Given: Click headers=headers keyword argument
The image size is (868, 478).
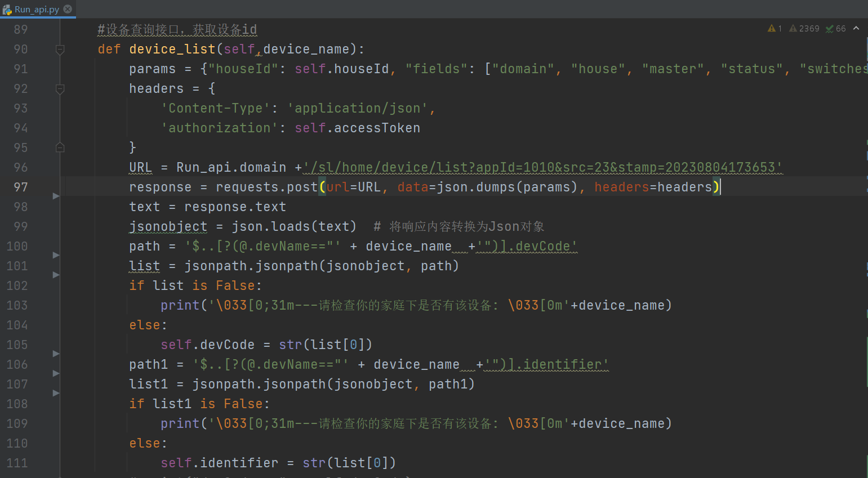Looking at the screenshot, I should pos(653,187).
